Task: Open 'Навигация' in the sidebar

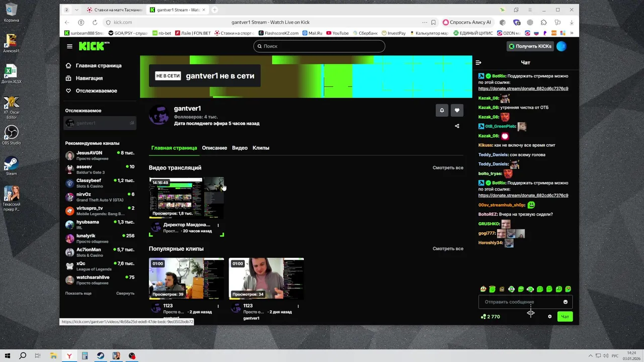Action: [84, 78]
